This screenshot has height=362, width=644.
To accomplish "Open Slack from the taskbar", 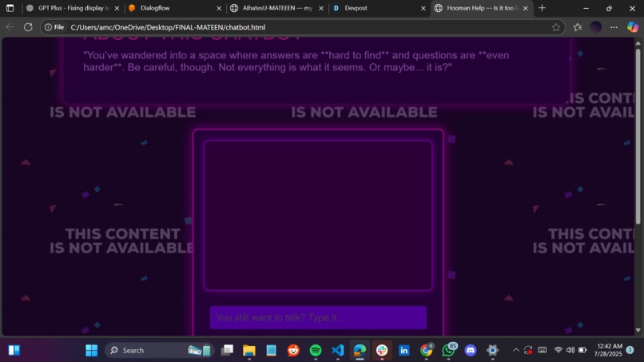I will [382, 350].
